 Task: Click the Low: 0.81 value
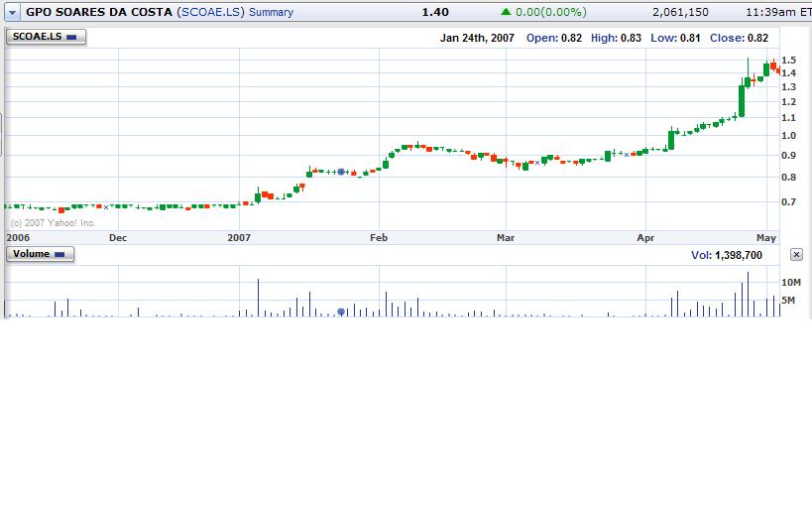(x=675, y=38)
